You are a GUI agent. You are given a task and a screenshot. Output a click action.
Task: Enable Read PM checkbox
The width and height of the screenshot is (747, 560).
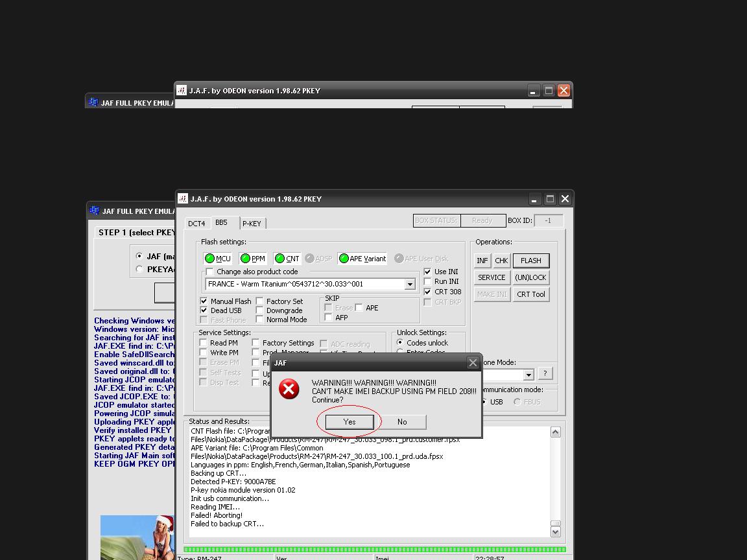[x=204, y=342]
